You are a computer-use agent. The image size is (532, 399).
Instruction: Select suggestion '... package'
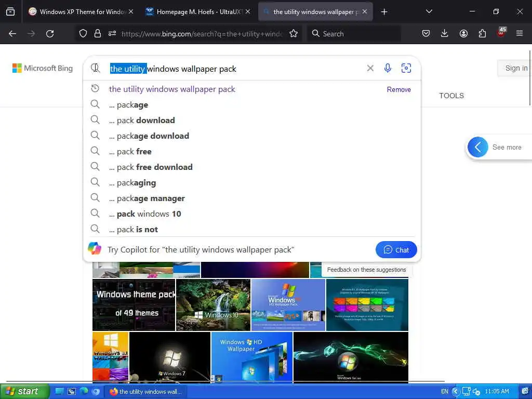tap(252, 105)
